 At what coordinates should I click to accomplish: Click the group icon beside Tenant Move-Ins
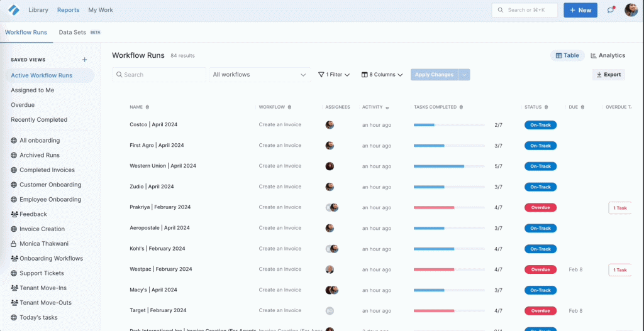click(14, 288)
